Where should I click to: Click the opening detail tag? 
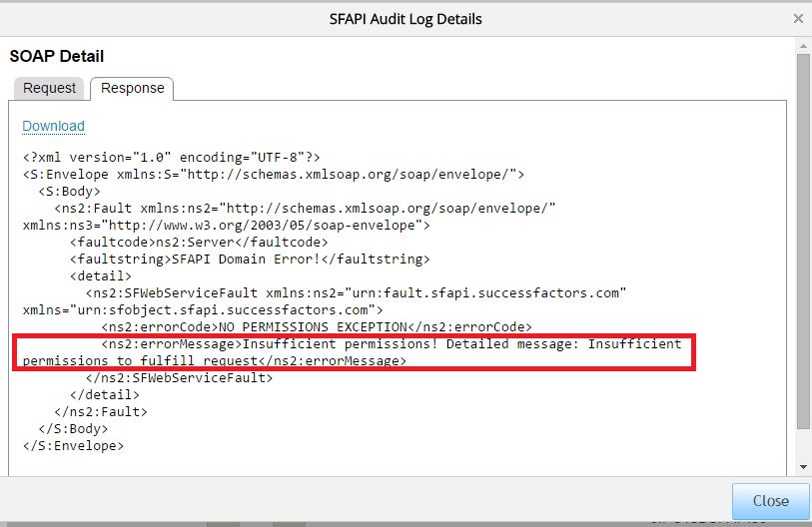pyautogui.click(x=101, y=275)
